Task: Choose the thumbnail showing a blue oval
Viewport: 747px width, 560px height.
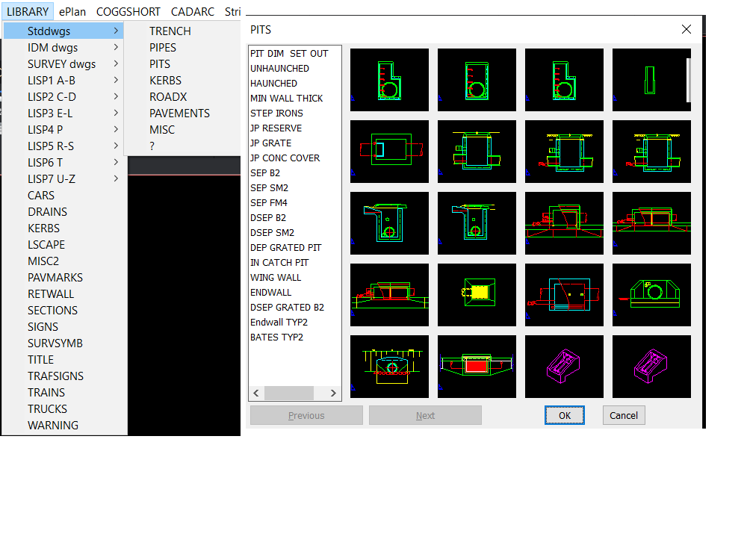Action: coord(389,366)
